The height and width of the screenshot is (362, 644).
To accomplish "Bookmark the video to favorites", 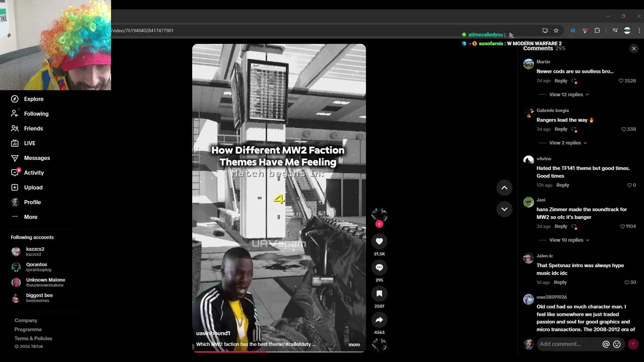I will 379,294.
